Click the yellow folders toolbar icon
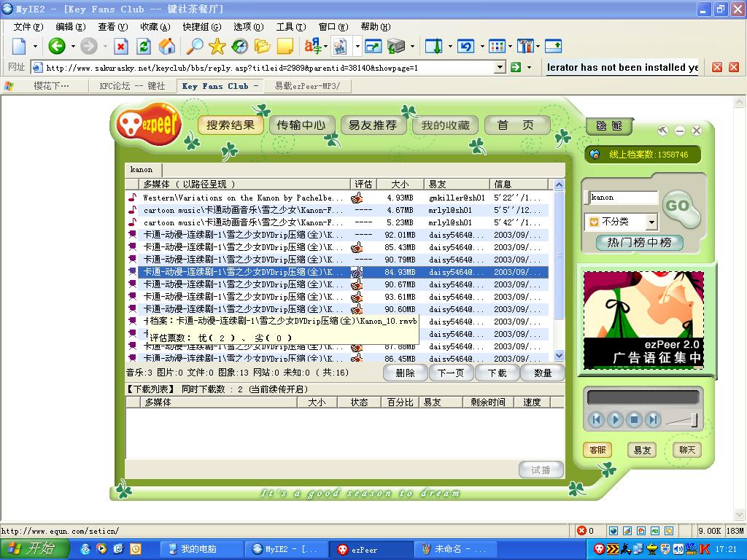This screenshot has height=560, width=747. click(x=262, y=46)
